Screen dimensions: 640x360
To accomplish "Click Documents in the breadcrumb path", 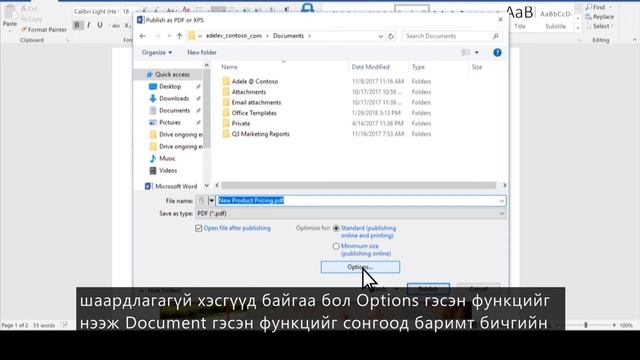I will pos(288,36).
